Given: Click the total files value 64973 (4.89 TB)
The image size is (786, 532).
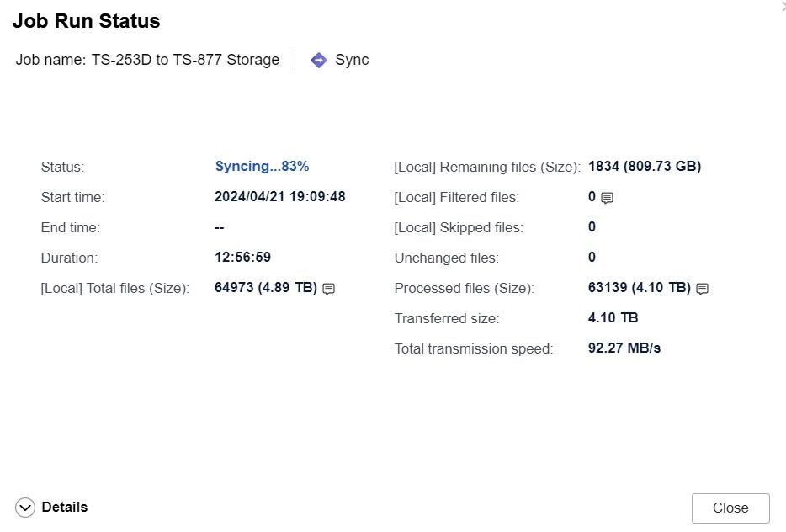Looking at the screenshot, I should point(265,287).
